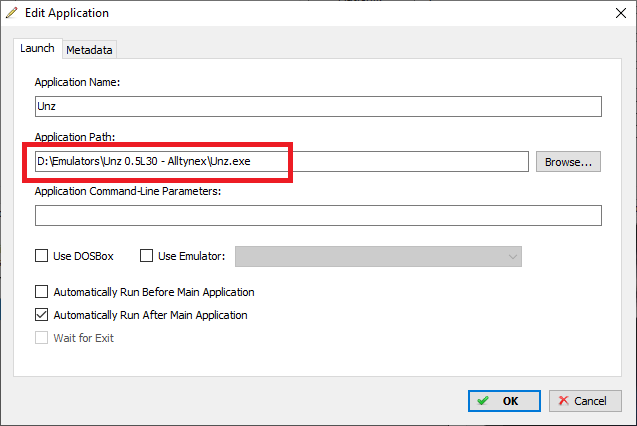Focus the Application Name field containing Unz
This screenshot has height=426, width=637.
pos(318,106)
